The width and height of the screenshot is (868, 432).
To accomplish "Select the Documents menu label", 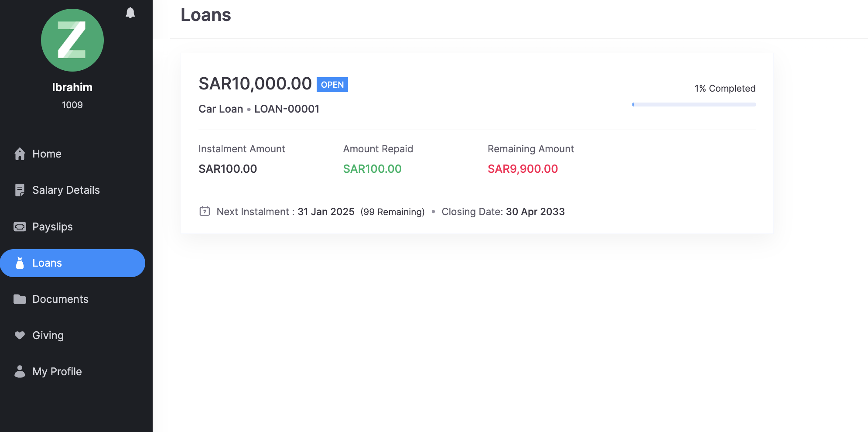I will (x=60, y=299).
